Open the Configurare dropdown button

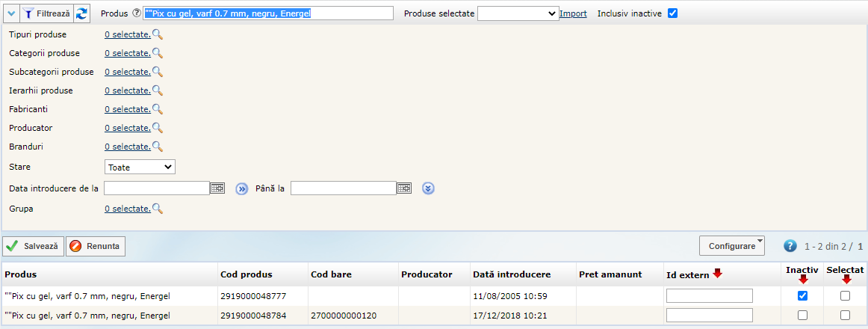pos(731,245)
